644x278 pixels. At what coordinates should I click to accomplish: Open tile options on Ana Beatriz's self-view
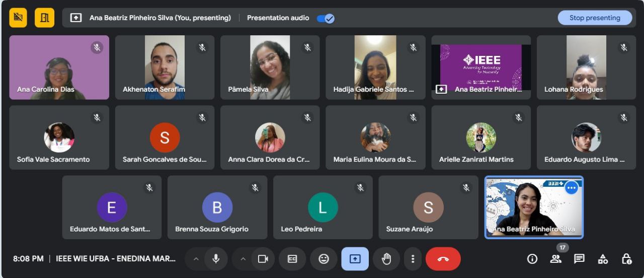click(x=571, y=188)
